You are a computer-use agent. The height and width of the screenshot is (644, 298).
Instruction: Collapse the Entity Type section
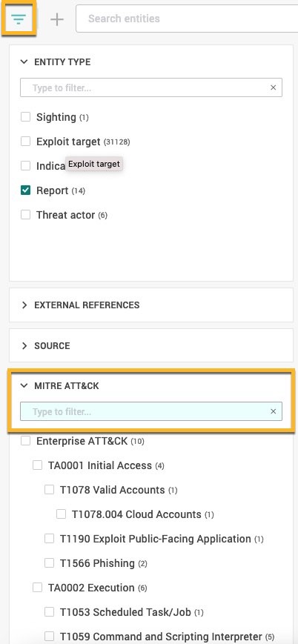pyautogui.click(x=24, y=62)
